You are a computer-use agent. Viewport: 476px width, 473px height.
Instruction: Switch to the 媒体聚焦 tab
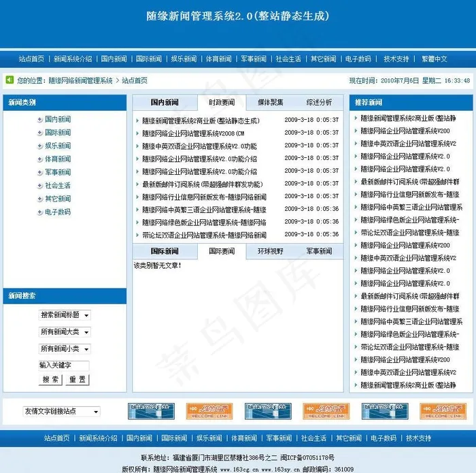click(271, 103)
